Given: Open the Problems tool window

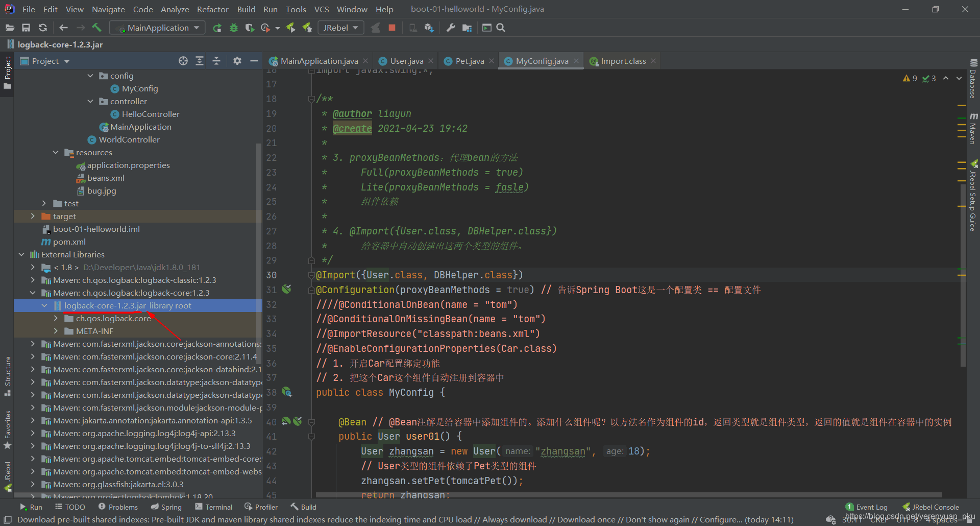Looking at the screenshot, I should [x=118, y=507].
